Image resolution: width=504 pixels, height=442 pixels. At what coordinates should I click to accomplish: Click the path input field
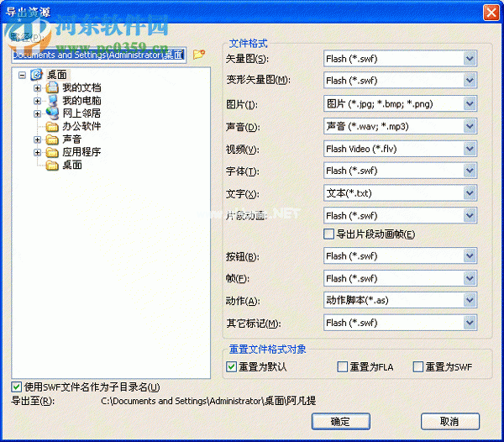pyautogui.click(x=98, y=55)
